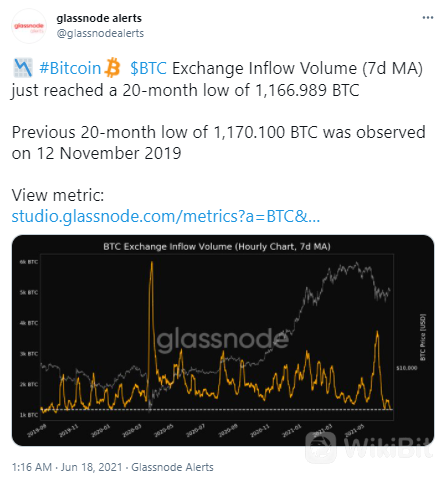Open the BTC Exchange Inflow Volume chart image
This screenshot has height=479, width=446.
point(223,340)
